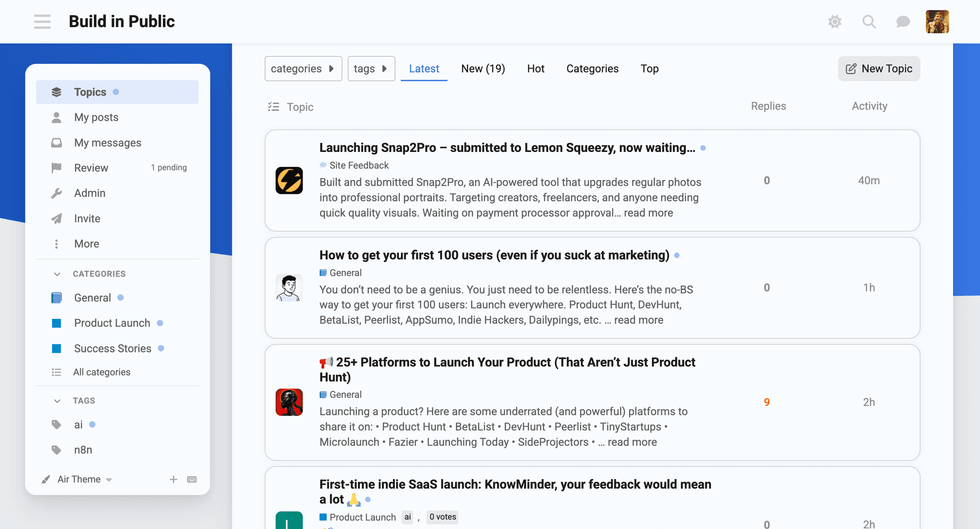Open the tags filter dropdown
Viewport: 980px width, 529px height.
[x=371, y=69]
